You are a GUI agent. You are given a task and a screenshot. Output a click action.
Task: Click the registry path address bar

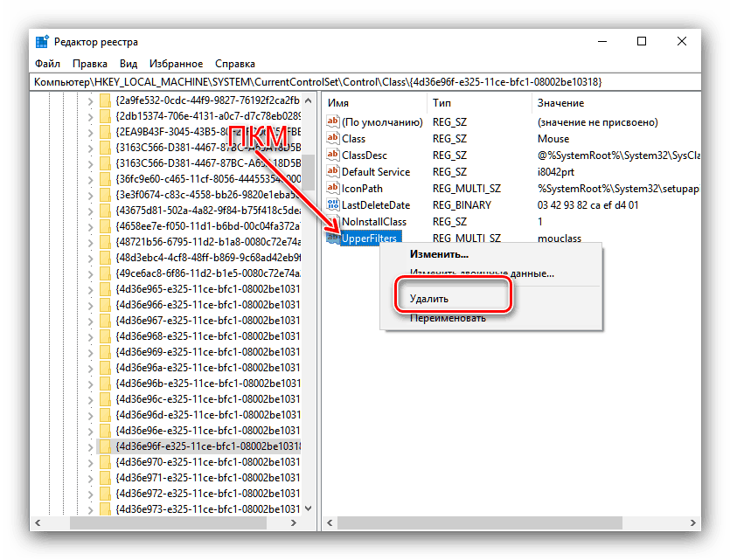click(365, 82)
